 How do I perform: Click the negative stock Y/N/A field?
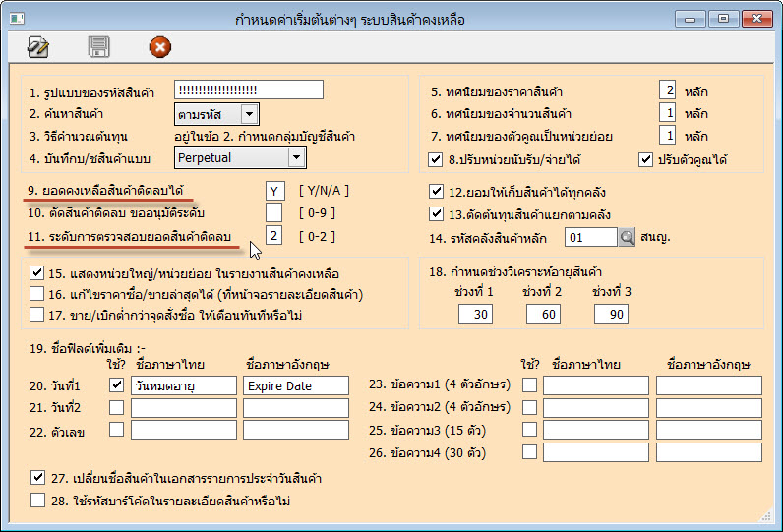click(274, 190)
